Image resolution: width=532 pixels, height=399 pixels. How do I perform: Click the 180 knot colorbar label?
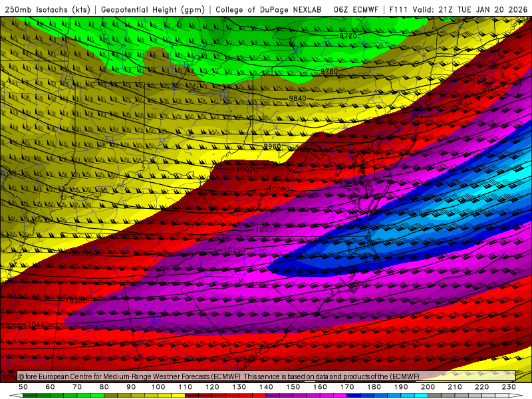click(374, 387)
